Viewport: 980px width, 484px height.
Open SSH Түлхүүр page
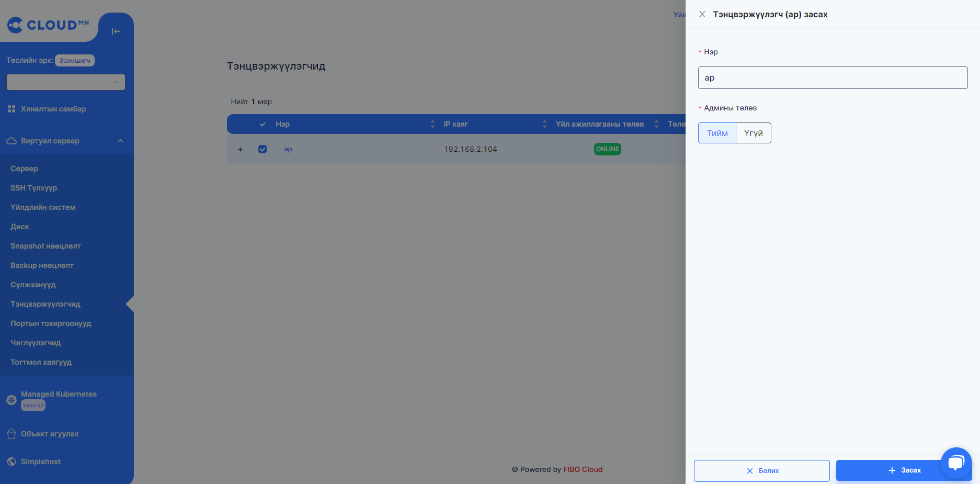pos(33,188)
